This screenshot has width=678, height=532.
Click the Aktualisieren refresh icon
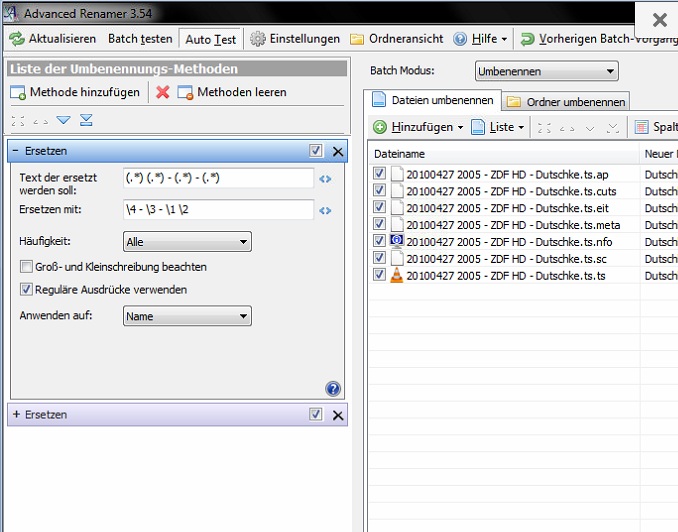pyautogui.click(x=17, y=39)
